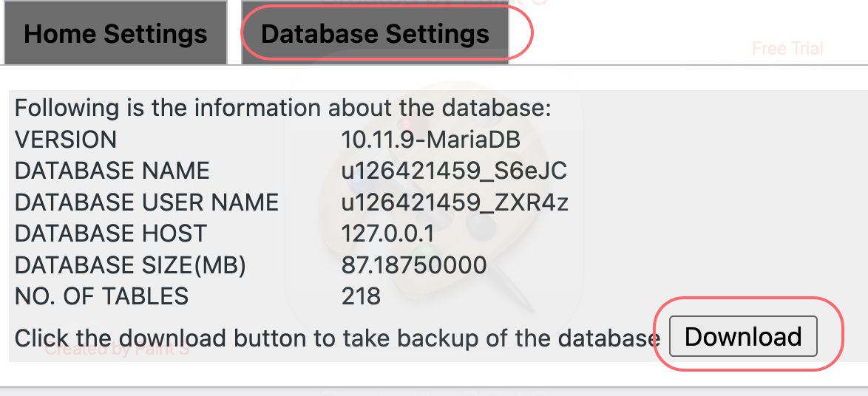The height and width of the screenshot is (396, 868).
Task: Click the 'Free Trial' watermark text
Action: (787, 49)
